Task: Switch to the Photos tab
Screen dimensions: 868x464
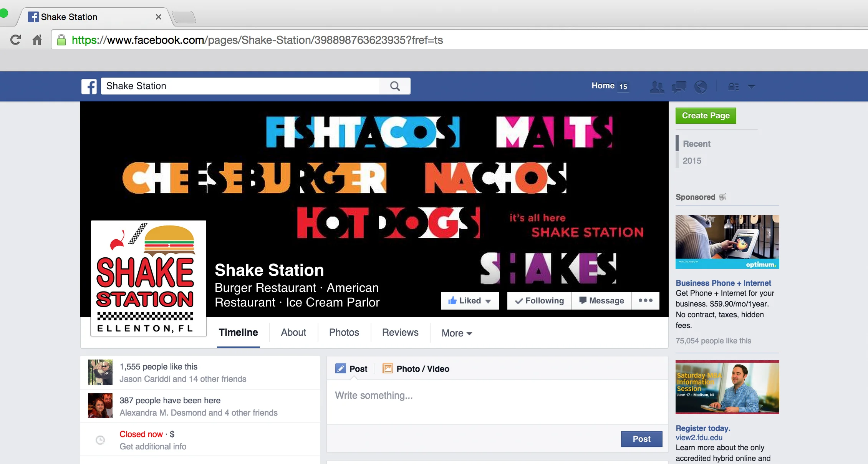Action: [344, 333]
